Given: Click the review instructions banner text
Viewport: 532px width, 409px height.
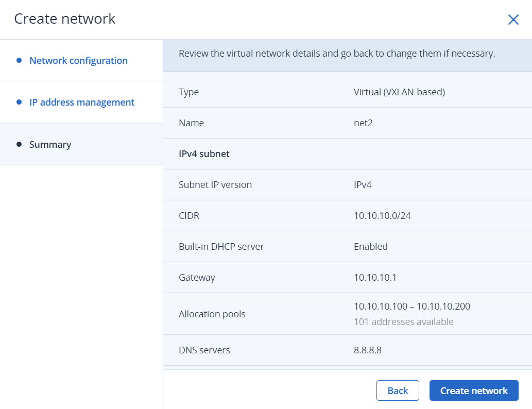Looking at the screenshot, I should tap(337, 54).
